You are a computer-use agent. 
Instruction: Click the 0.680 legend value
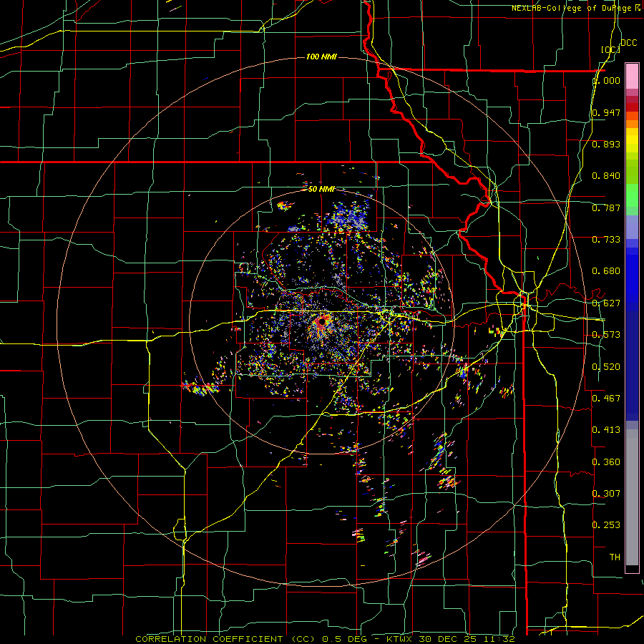[x=606, y=271]
